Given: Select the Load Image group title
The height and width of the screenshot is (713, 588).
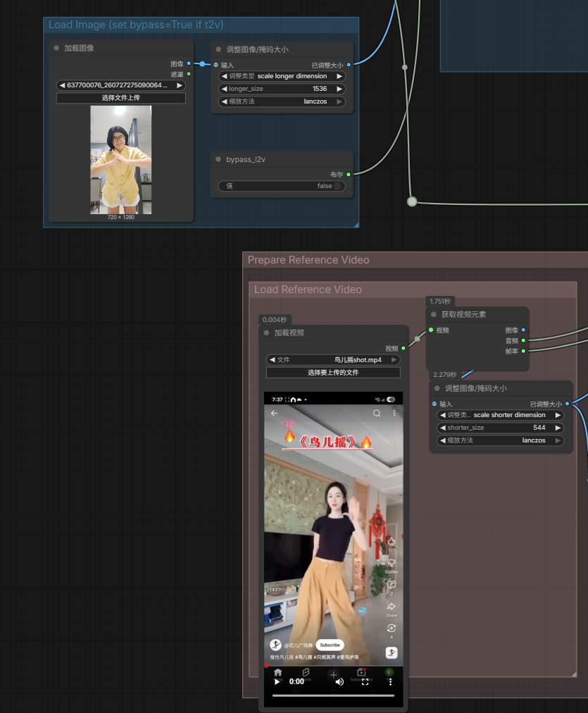Looking at the screenshot, I should [x=136, y=25].
